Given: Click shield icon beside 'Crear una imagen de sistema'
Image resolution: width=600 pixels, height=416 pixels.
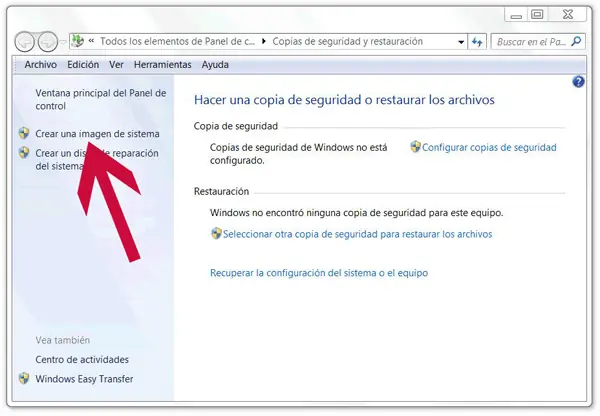Looking at the screenshot, I should click(24, 133).
